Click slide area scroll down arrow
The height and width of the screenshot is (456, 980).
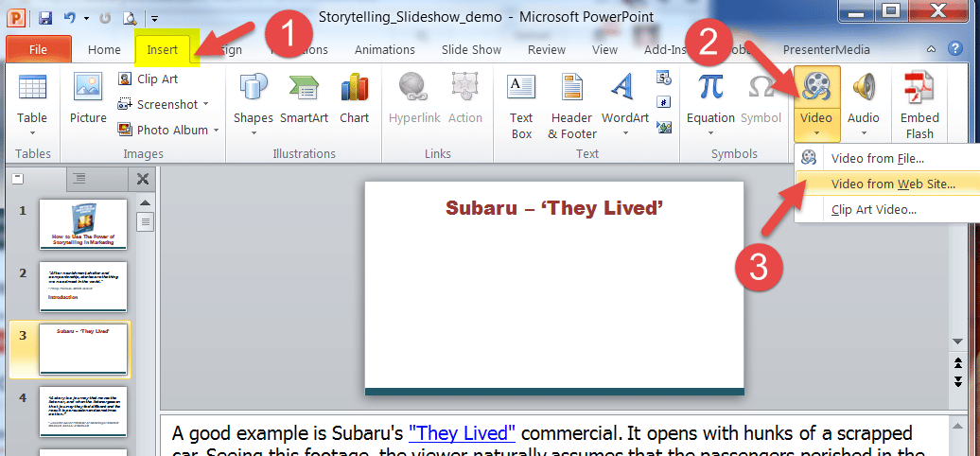click(957, 342)
